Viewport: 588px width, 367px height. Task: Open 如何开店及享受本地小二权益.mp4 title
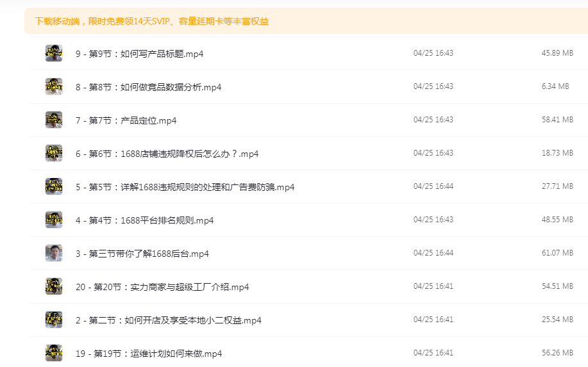[168, 320]
